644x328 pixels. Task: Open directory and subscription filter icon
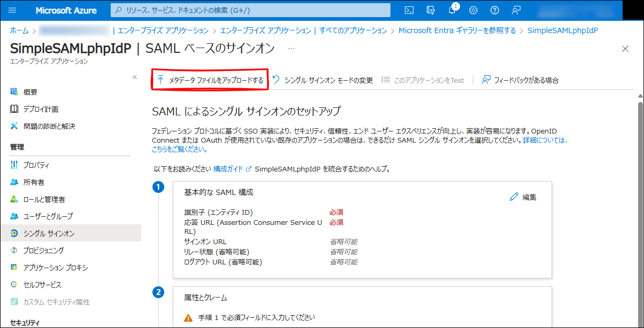431,10
